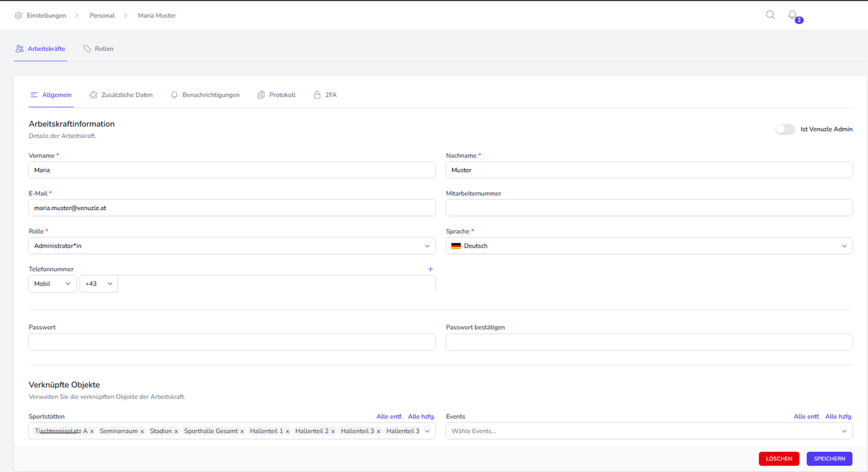This screenshot has height=472, width=868.
Task: Click into the Vorname field
Action: click(232, 170)
